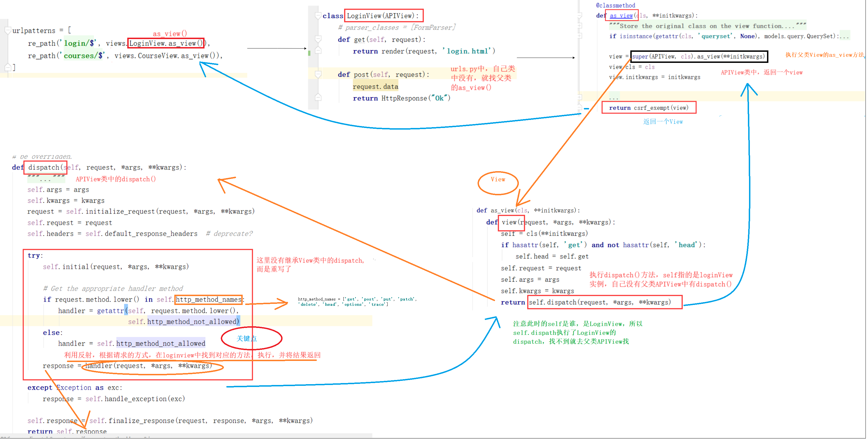Follow the underlined as_view method link
Viewport: 868px width, 439px height.
[621, 16]
